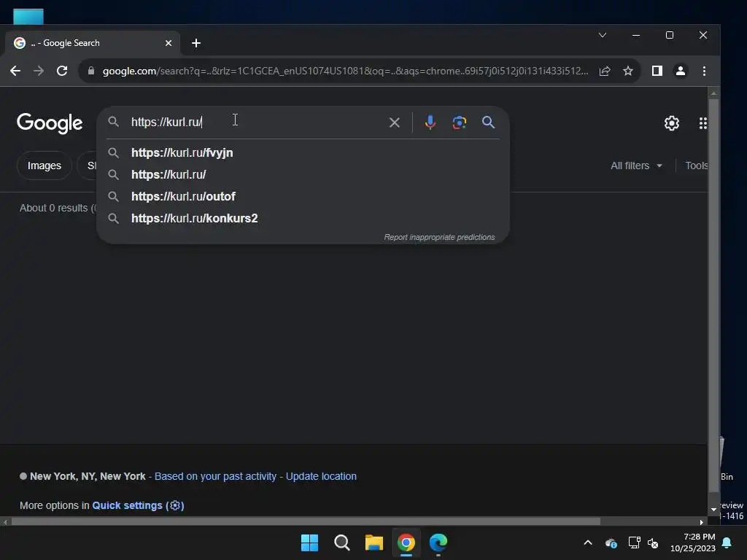Click the vertical page scrollbar
This screenshot has width=747, height=560.
click(x=713, y=295)
